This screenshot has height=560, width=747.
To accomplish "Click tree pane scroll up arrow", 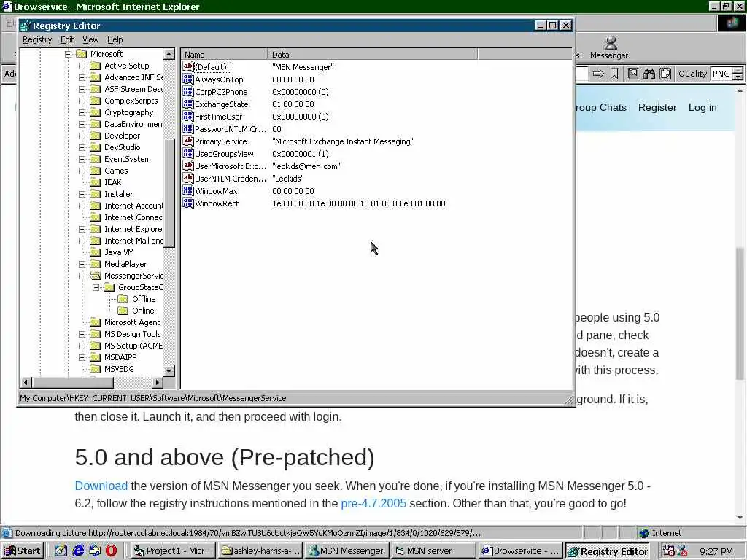I will 169,54.
